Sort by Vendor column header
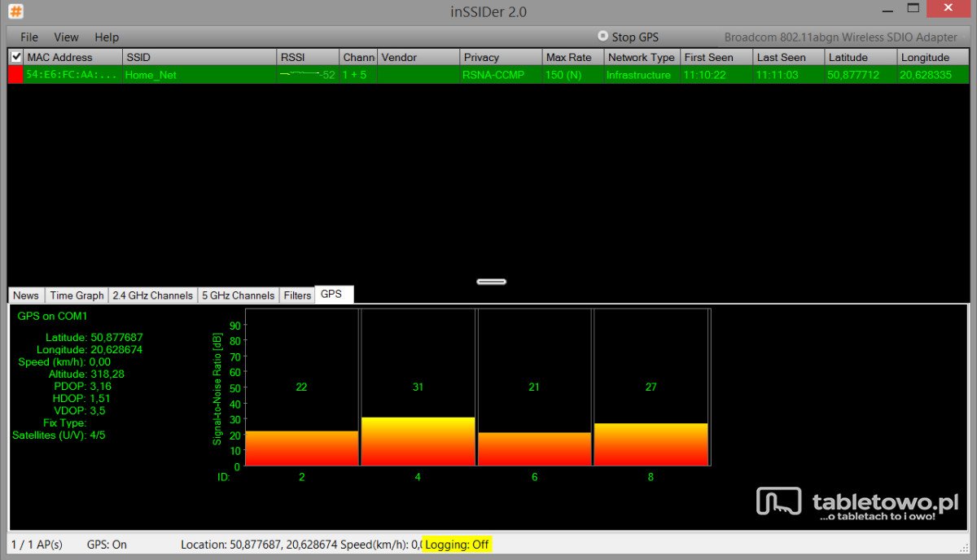The height and width of the screenshot is (560, 977). (x=418, y=57)
